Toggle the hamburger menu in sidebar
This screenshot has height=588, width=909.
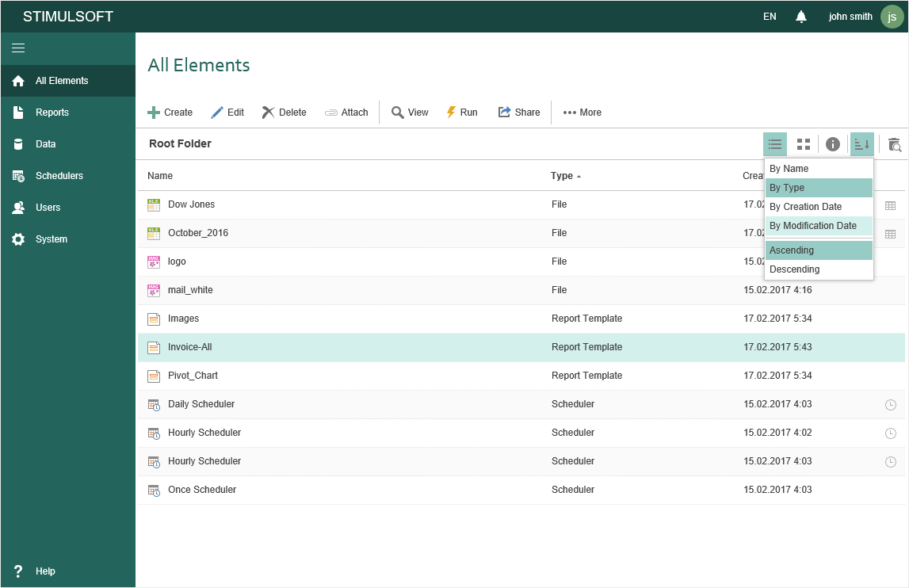(x=18, y=48)
